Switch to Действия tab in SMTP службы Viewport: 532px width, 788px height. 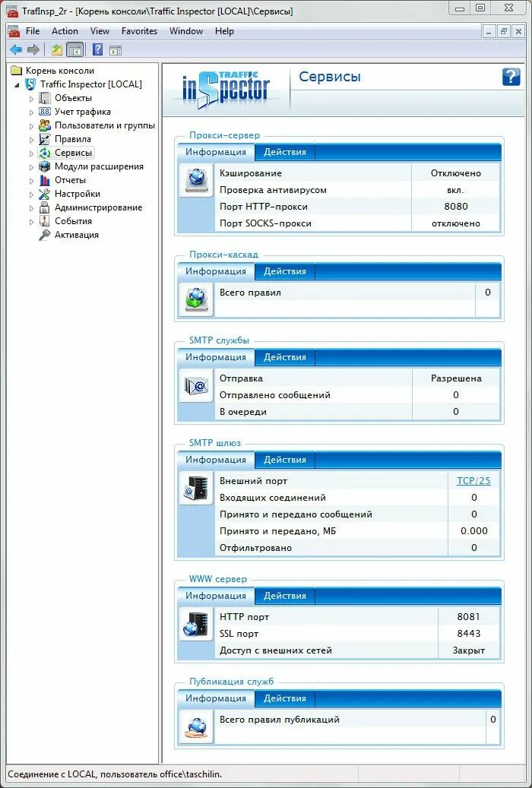tap(284, 357)
